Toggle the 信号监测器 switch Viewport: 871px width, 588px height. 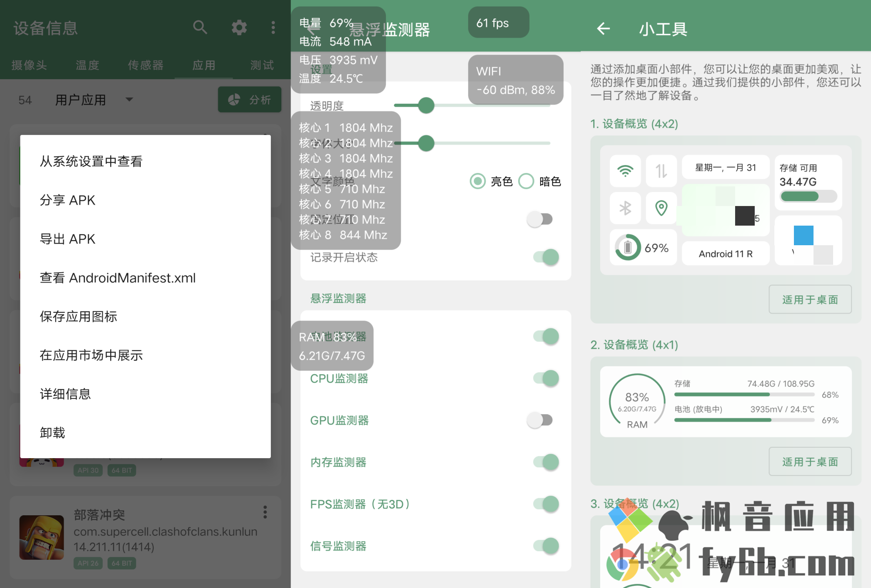(x=546, y=545)
